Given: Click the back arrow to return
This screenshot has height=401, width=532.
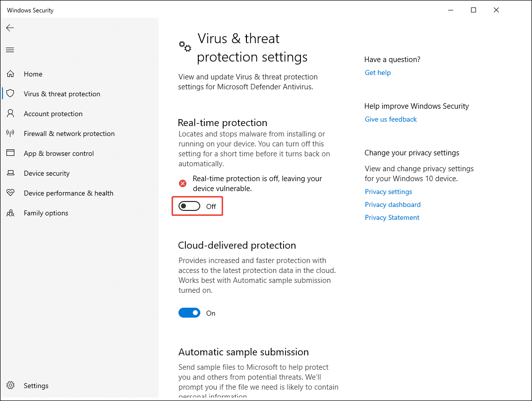Looking at the screenshot, I should tap(10, 28).
